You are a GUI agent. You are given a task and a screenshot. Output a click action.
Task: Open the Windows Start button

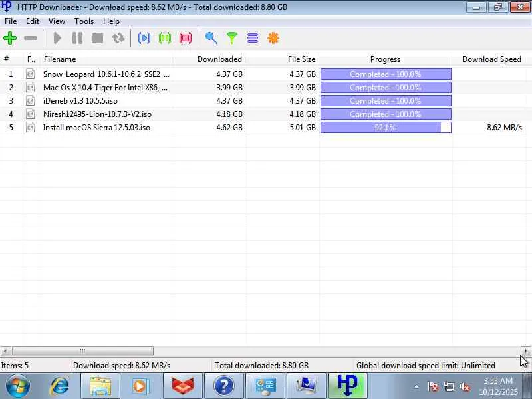pyautogui.click(x=17, y=386)
